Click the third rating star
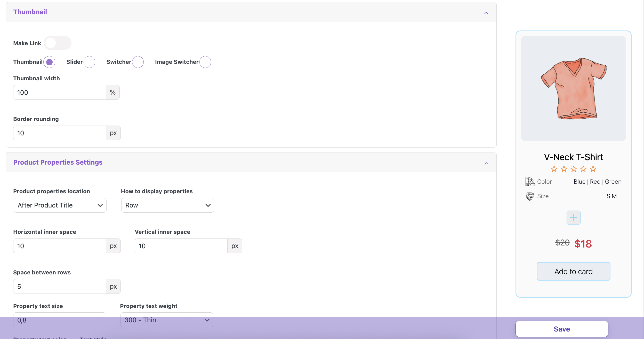 pos(574,169)
